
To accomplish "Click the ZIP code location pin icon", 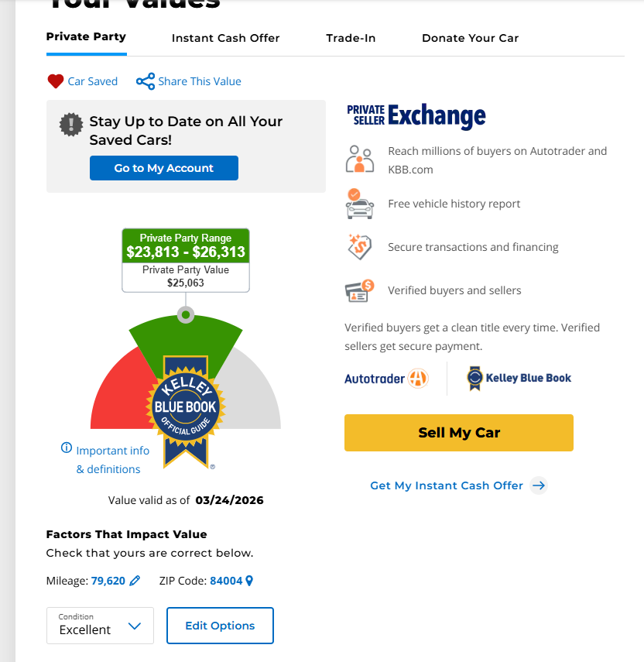I will pyautogui.click(x=249, y=581).
